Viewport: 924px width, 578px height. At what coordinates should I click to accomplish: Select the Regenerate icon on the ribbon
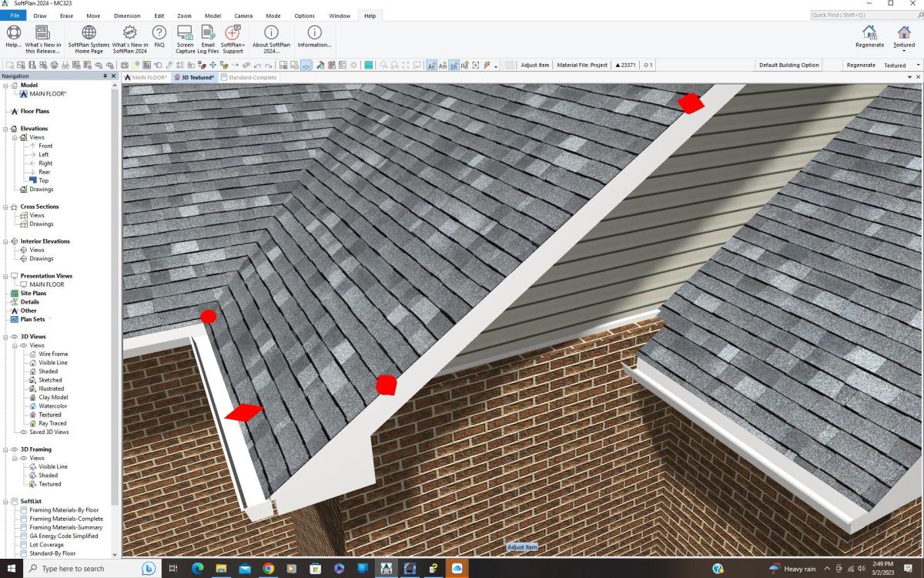pyautogui.click(x=869, y=35)
